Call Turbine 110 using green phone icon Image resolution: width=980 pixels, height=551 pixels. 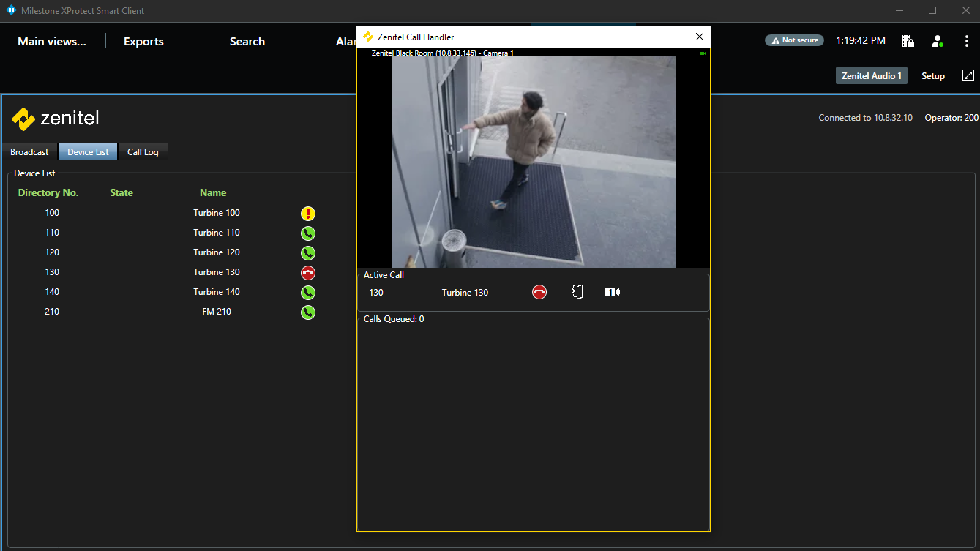308,233
